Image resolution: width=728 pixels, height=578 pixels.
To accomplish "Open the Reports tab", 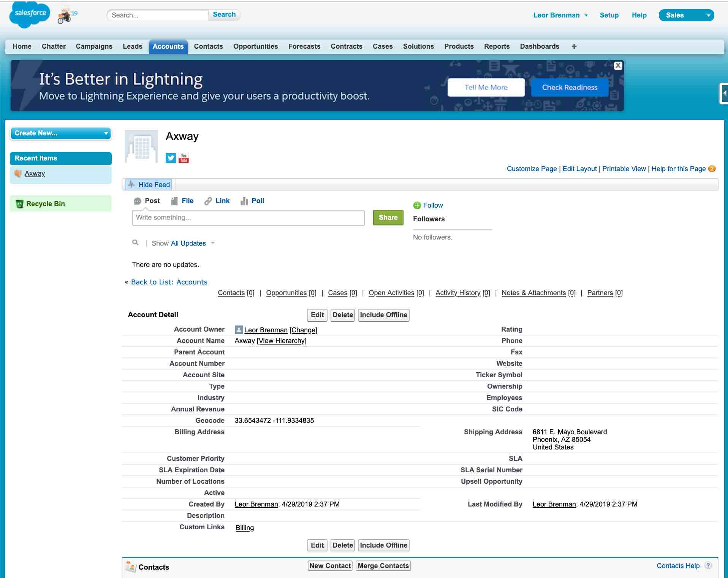I will pyautogui.click(x=497, y=46).
